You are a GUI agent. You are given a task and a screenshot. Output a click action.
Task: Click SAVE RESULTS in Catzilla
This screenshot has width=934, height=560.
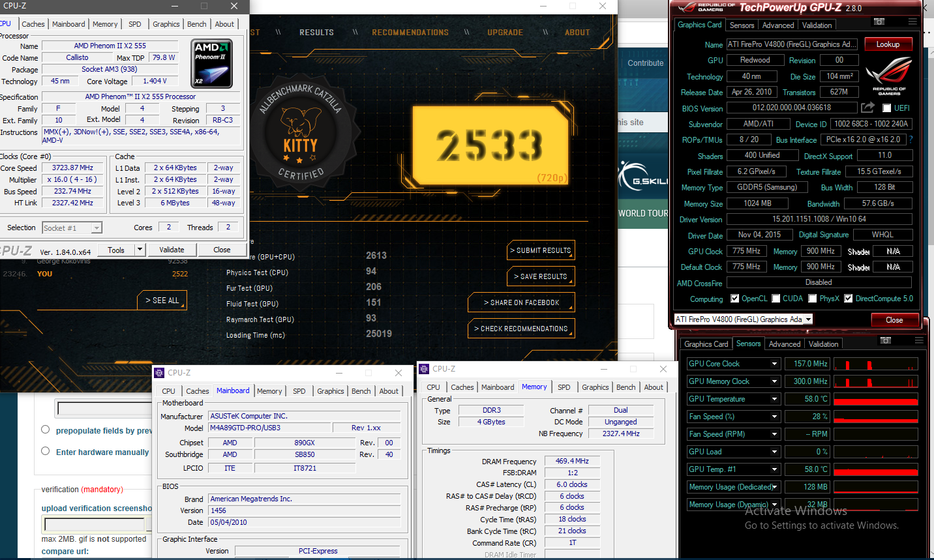540,276
